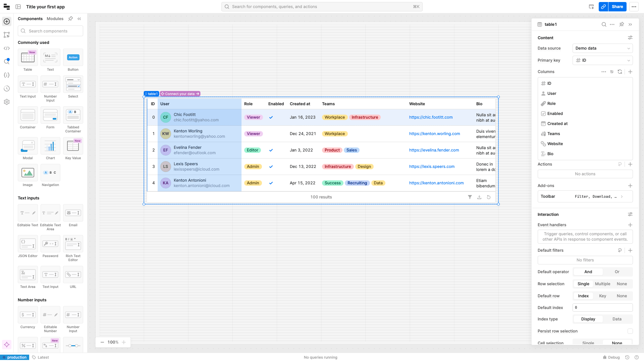Select the Website column in inspector
The height and width of the screenshot is (362, 644).
point(585,144)
